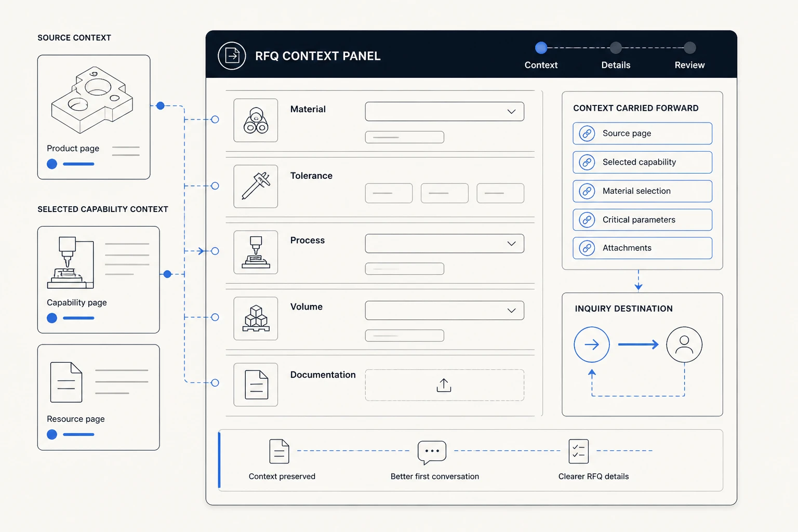Switch to the Details step
This screenshot has height=532, width=798.
[616, 56]
